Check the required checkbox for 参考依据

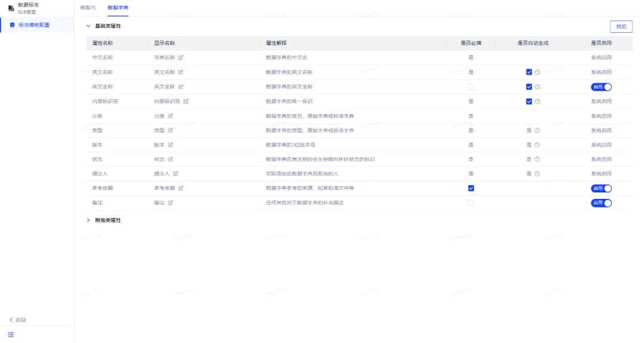[x=471, y=188]
